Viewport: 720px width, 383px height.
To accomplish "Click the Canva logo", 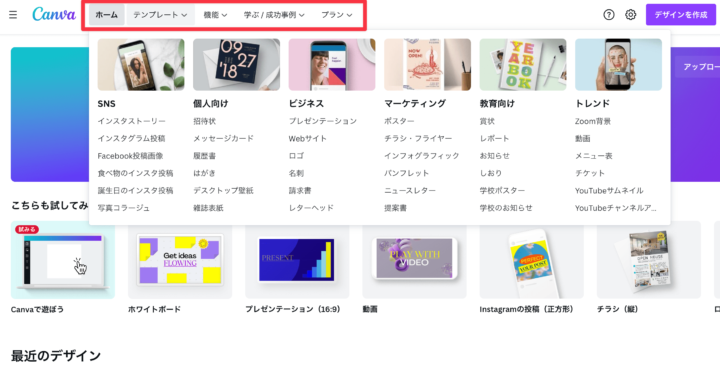I will point(54,15).
